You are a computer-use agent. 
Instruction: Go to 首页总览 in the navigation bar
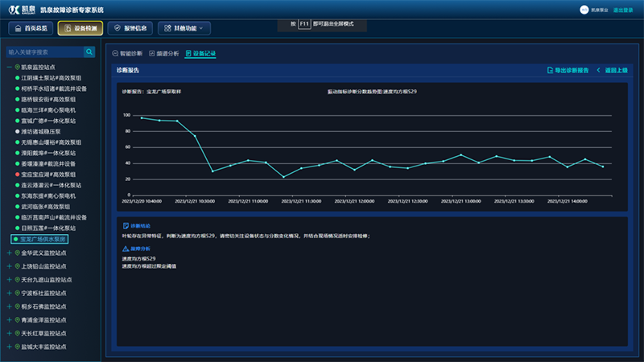[x=31, y=28]
